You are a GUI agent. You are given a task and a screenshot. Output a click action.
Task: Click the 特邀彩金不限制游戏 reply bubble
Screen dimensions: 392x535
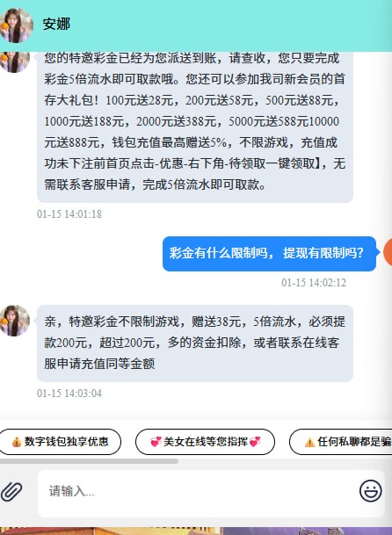[x=195, y=343]
